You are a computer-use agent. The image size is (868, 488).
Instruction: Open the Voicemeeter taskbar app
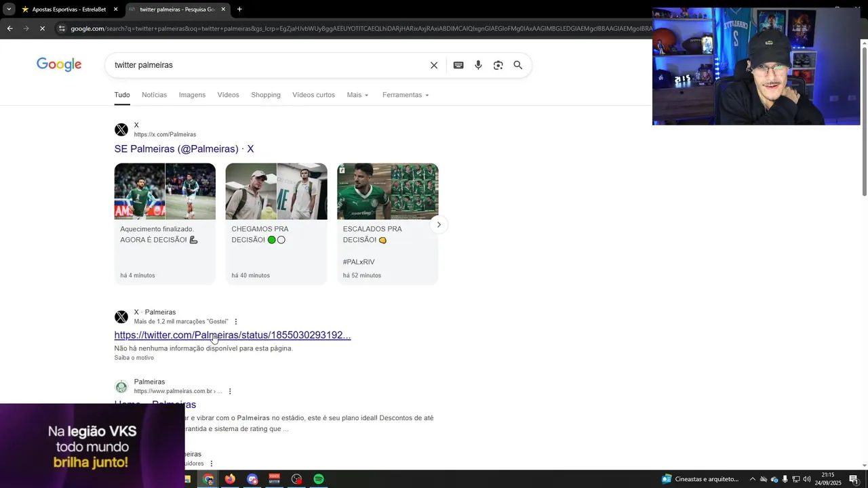pyautogui.click(x=274, y=479)
